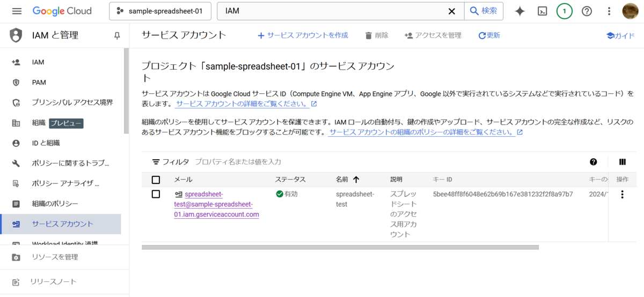This screenshot has width=644, height=297.
Task: Open the column display options icon
Action: click(x=623, y=161)
